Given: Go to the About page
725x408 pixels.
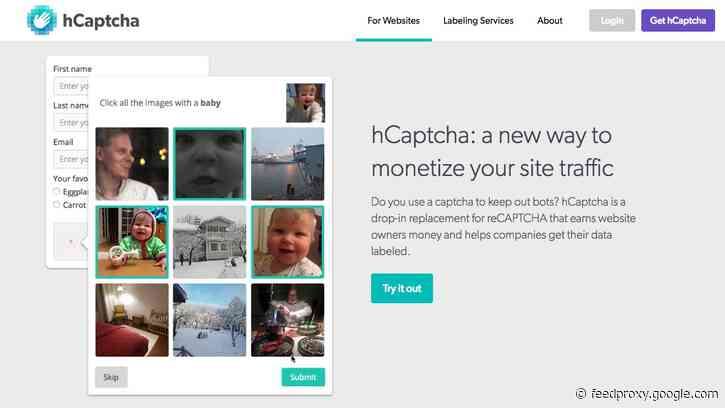Looking at the screenshot, I should [x=550, y=21].
